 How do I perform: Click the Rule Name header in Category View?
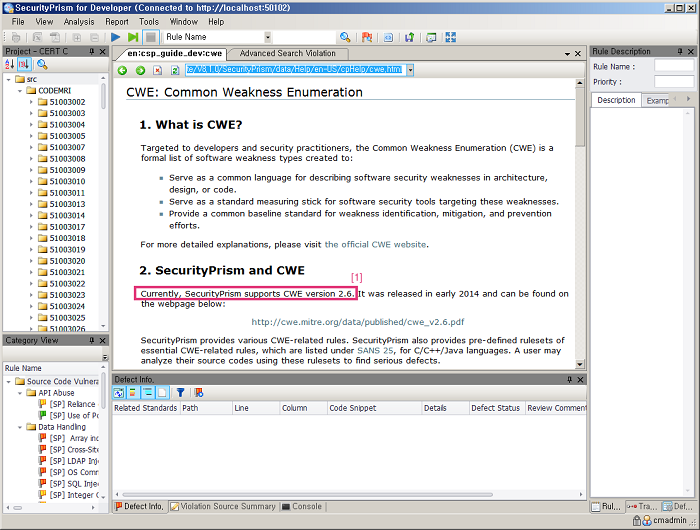(51, 368)
